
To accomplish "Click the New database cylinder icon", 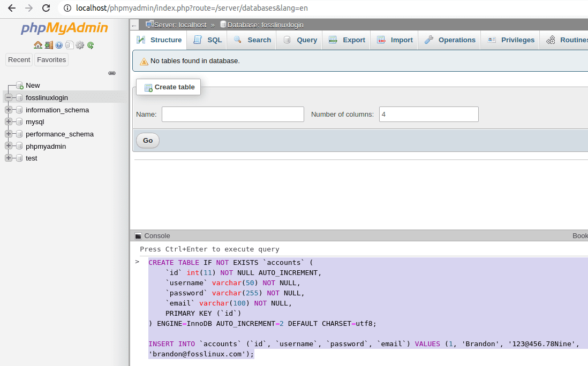I will point(19,86).
